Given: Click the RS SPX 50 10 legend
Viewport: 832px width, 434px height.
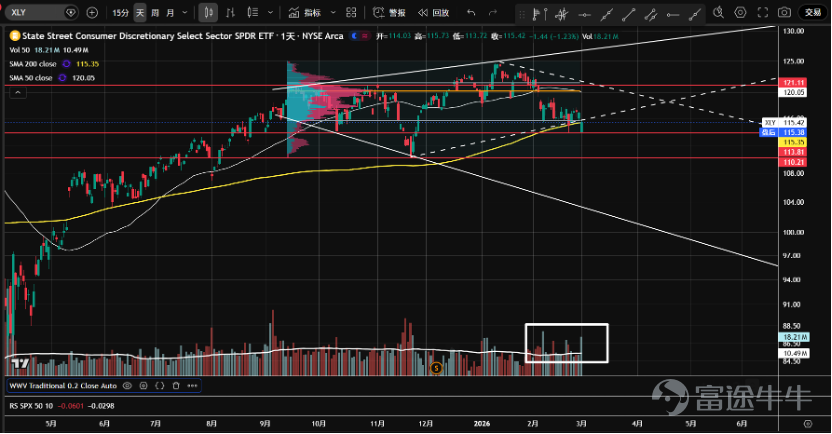Looking at the screenshot, I should pos(62,406).
